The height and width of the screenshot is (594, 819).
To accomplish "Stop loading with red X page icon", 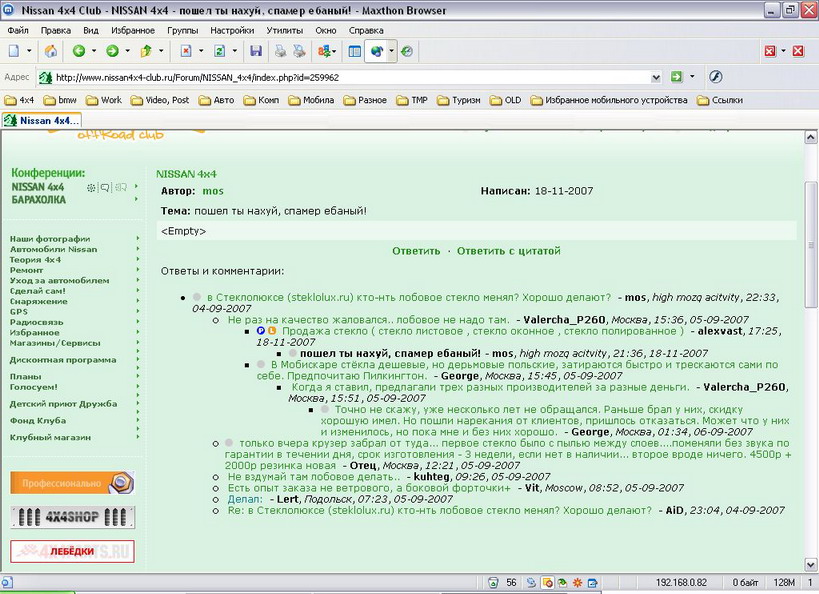I will pos(186,51).
